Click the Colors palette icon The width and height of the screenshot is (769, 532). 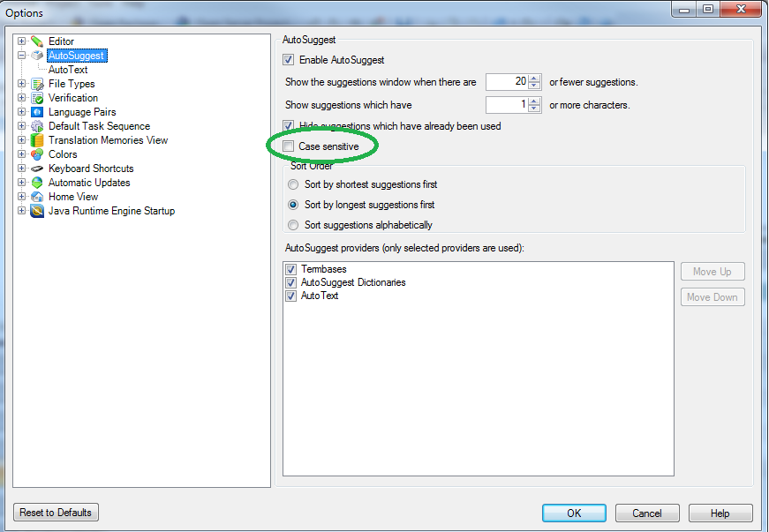coord(37,154)
